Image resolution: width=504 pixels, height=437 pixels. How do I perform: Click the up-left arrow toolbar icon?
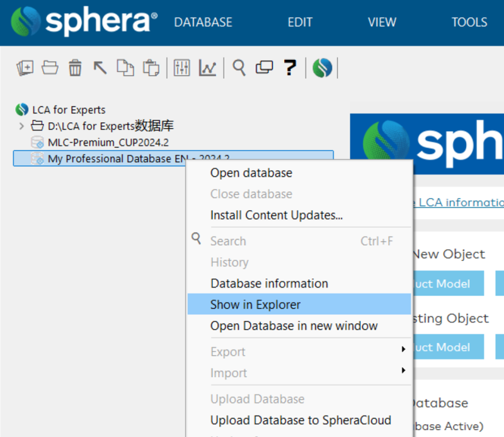click(x=100, y=67)
